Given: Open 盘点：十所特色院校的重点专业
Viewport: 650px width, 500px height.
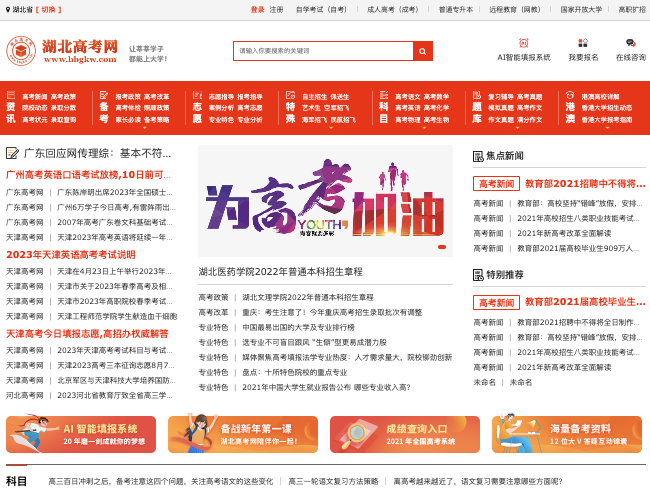Looking at the screenshot, I should point(294,372).
